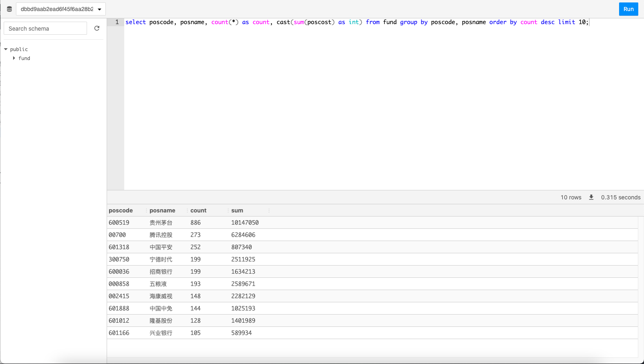
Task: Click posname cell 隆基股份
Action: click(161, 321)
